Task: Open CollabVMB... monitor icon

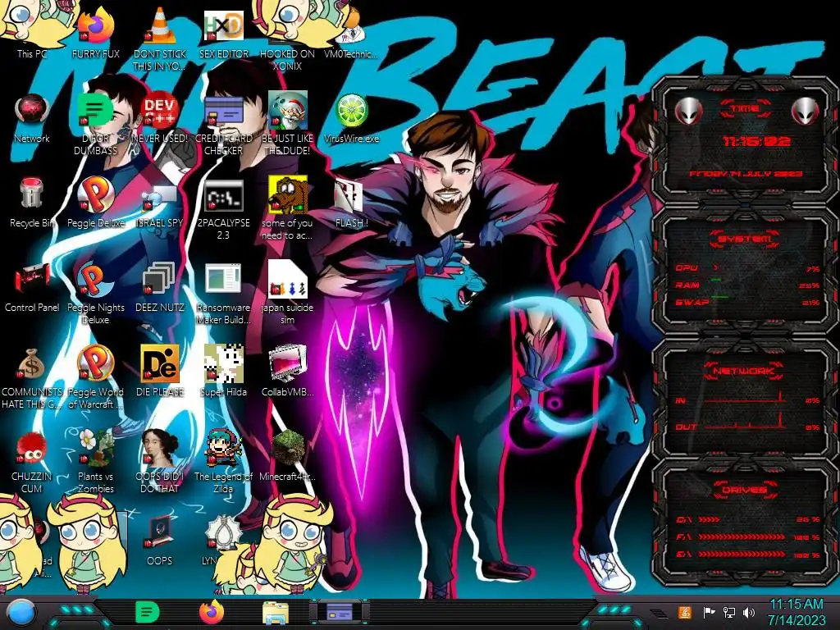Action: click(x=287, y=371)
